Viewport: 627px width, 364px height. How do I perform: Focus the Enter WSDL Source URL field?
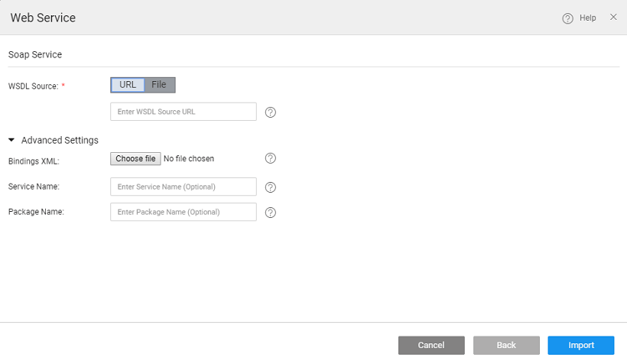184,112
